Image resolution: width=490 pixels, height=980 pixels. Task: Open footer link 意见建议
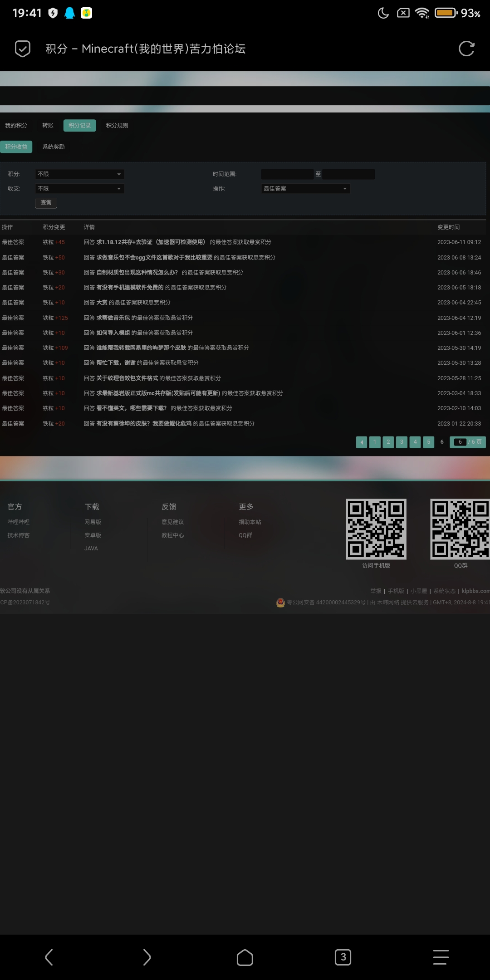point(173,522)
